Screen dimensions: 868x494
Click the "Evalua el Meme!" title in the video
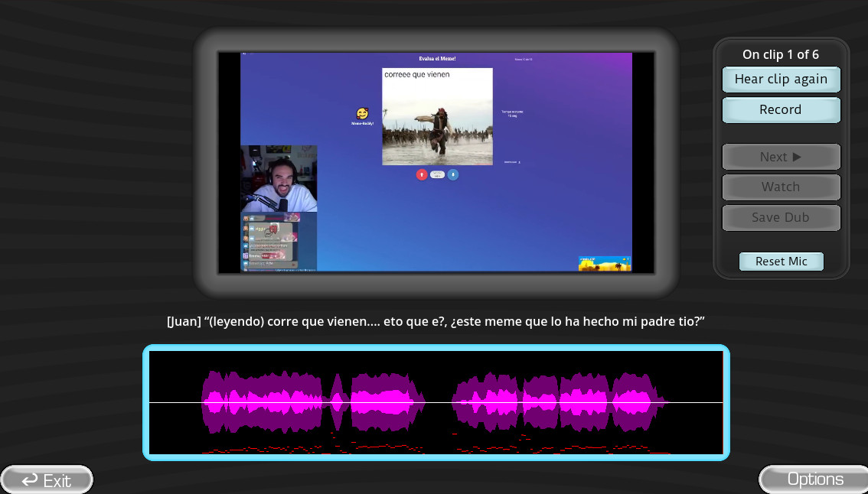coord(437,59)
